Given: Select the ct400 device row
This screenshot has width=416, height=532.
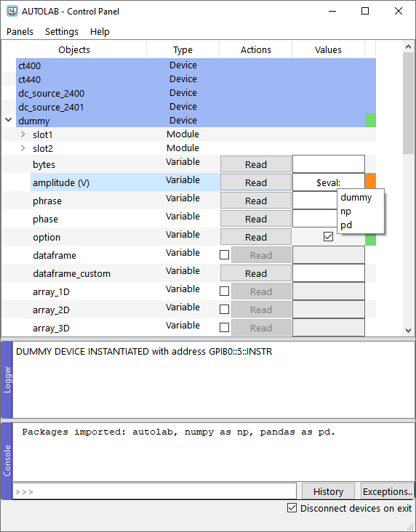Looking at the screenshot, I should coord(196,65).
